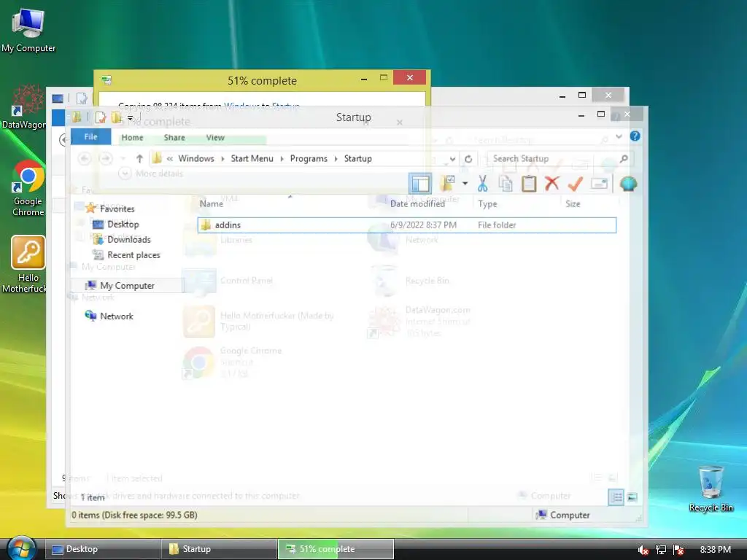747x560 pixels.
Task: Select the addins folder row
Action: pyautogui.click(x=407, y=225)
